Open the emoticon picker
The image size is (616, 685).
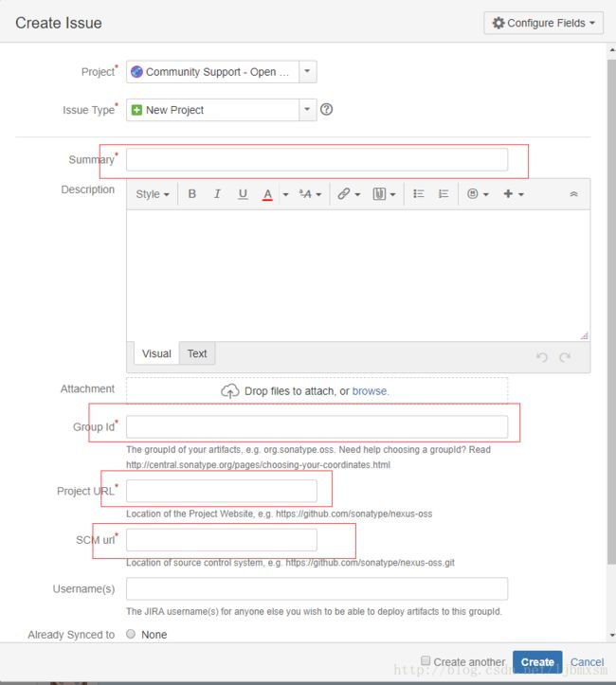click(x=478, y=194)
